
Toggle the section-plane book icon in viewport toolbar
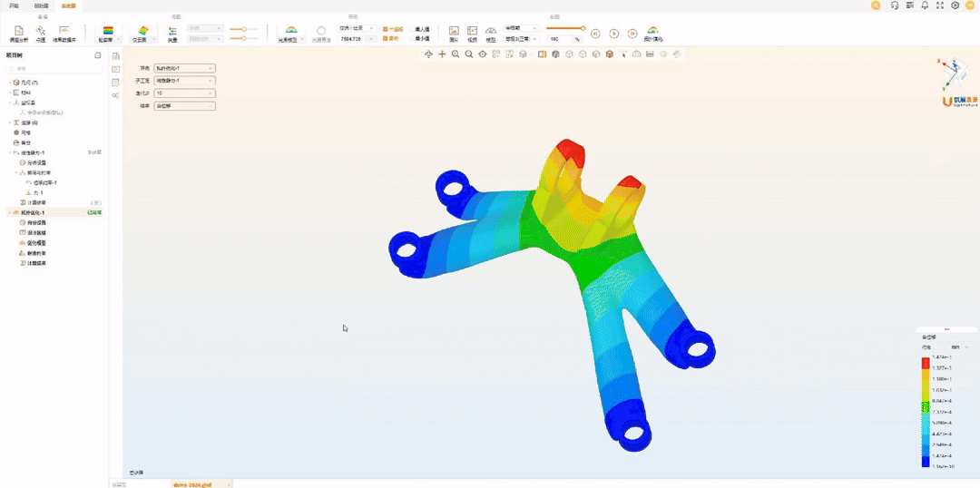point(542,54)
